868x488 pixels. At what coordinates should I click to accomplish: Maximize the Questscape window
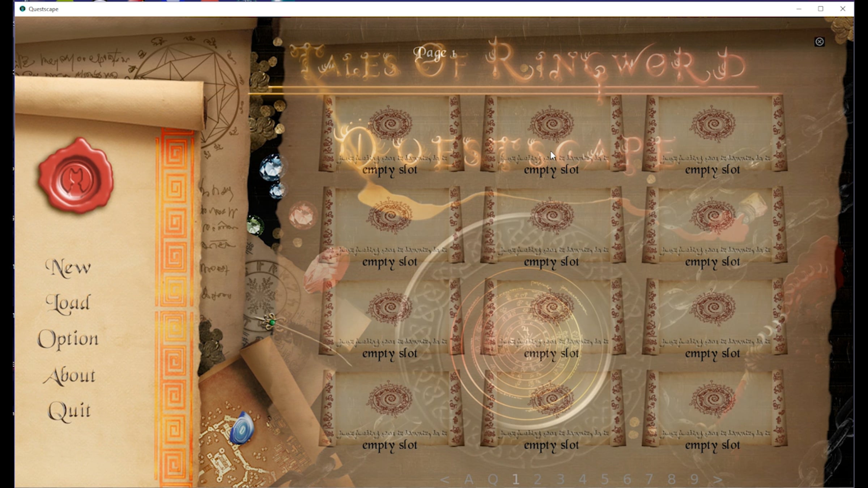pyautogui.click(x=821, y=9)
